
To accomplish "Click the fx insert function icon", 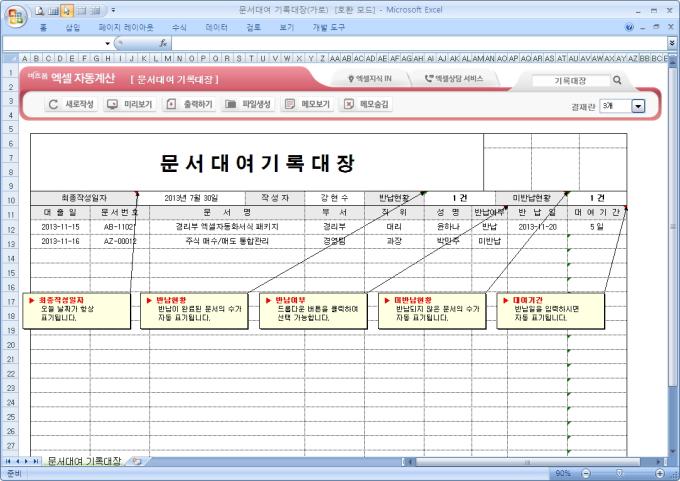I will (163, 43).
